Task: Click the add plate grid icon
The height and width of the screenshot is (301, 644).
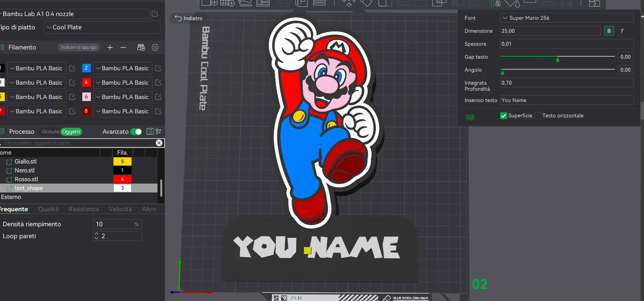Action: (228, 3)
